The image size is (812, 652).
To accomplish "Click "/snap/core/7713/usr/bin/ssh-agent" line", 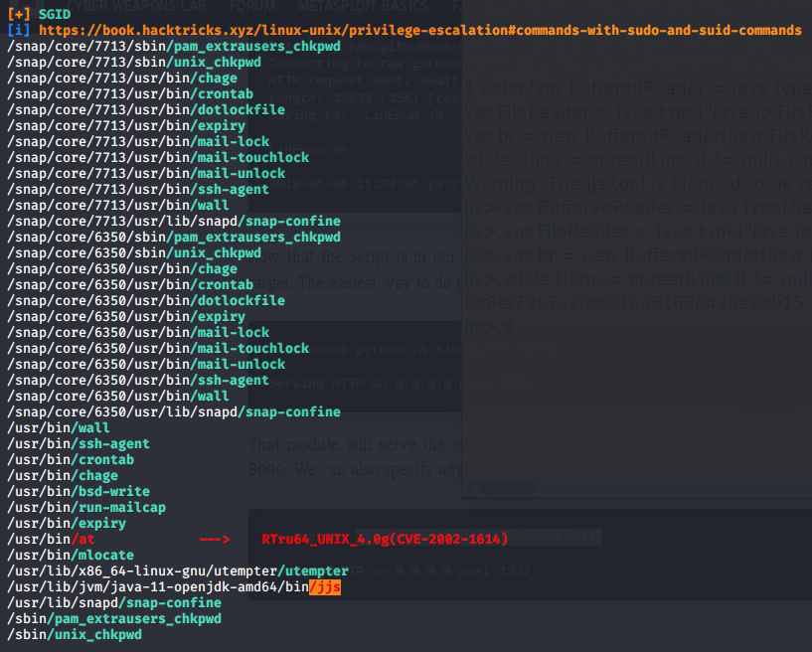I will tap(138, 190).
